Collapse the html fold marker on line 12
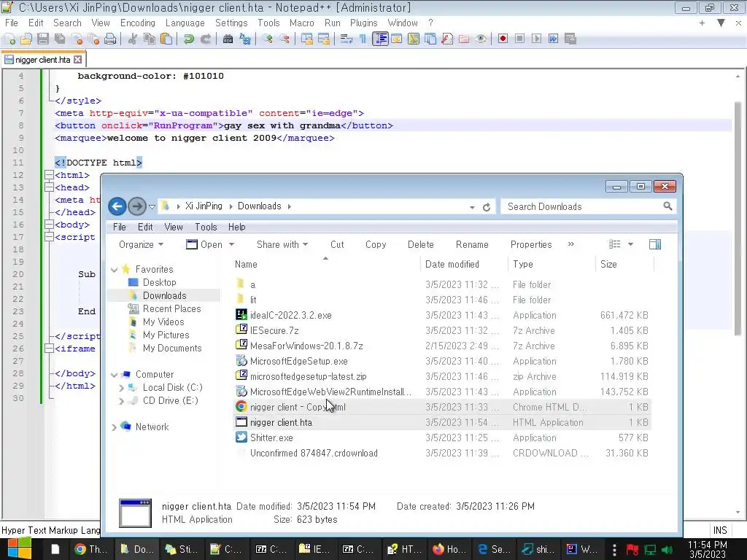This screenshot has height=560, width=747. tap(49, 175)
